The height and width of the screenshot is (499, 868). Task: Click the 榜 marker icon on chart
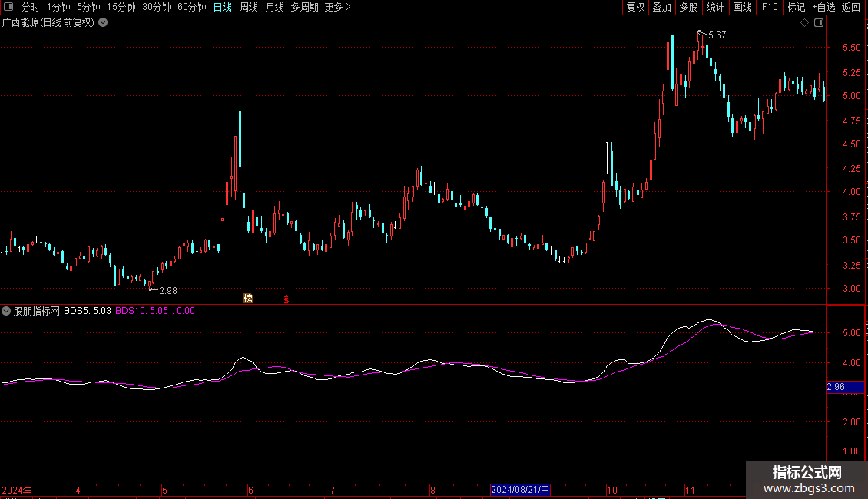pos(248,298)
